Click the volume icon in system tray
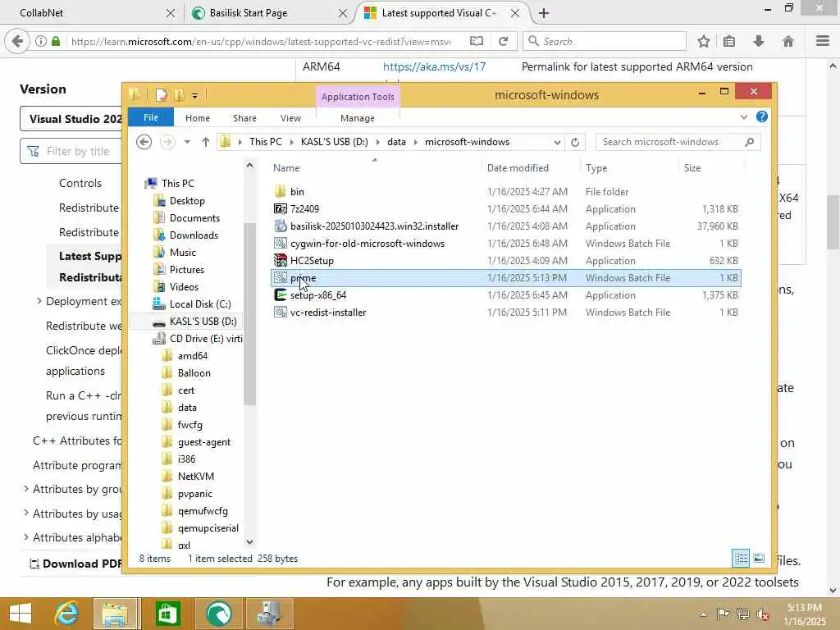 (762, 614)
